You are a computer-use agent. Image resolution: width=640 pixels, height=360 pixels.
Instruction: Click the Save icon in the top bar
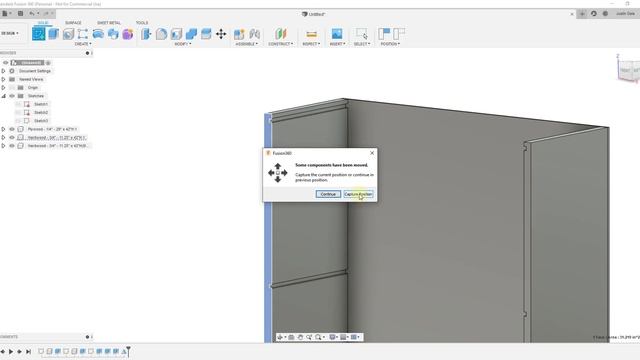[20, 13]
